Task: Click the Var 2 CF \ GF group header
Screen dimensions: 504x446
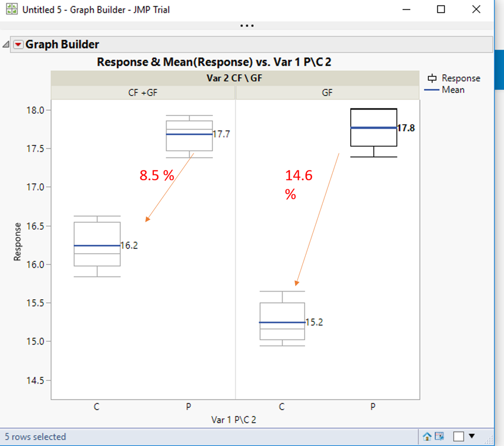Action: click(234, 78)
